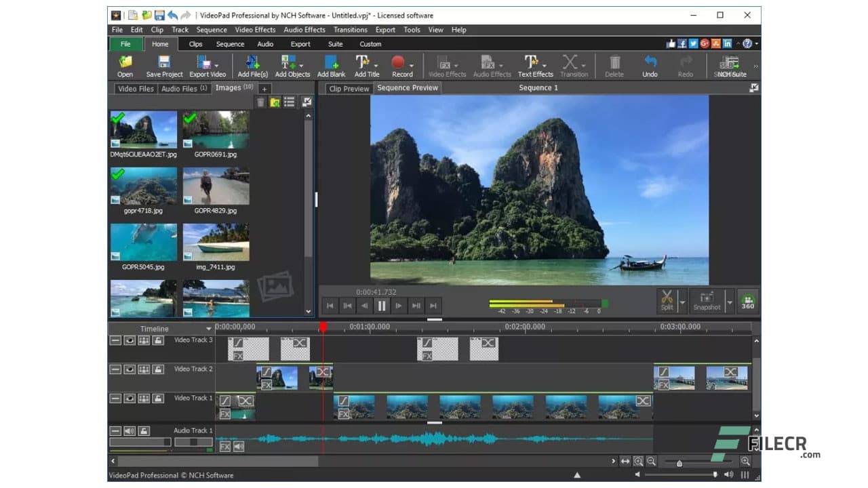The height and width of the screenshot is (488, 868).
Task: Select the GOPR5045.jpg thumbnail
Action: [143, 242]
